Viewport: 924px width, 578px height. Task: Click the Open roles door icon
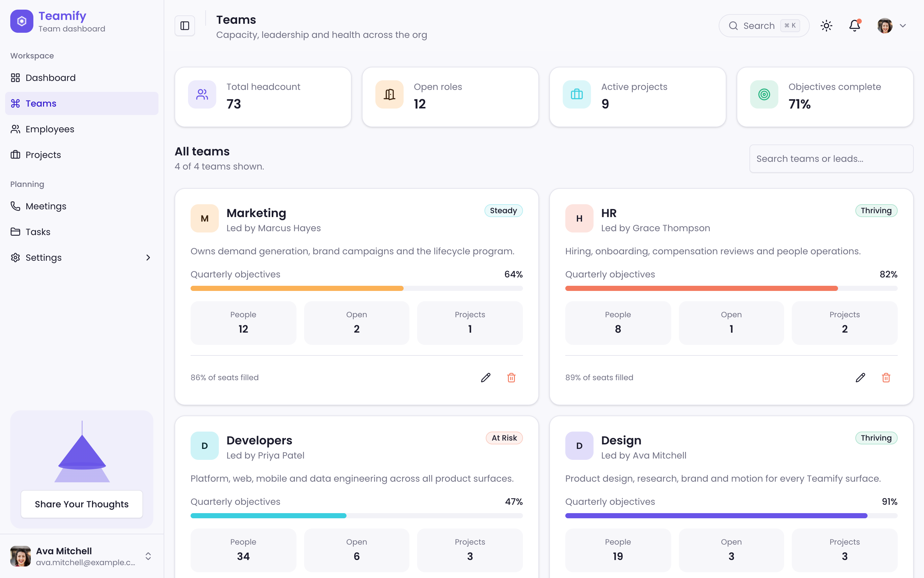(389, 94)
